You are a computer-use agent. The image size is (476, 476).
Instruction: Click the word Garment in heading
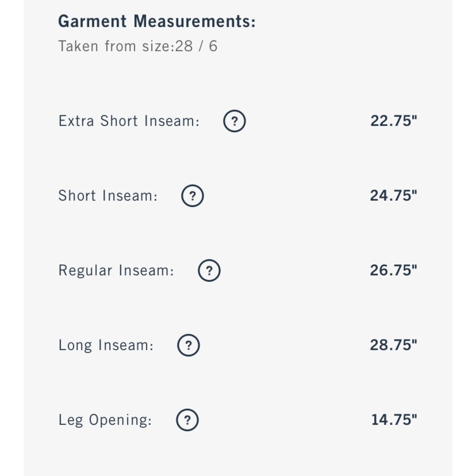coord(92,21)
